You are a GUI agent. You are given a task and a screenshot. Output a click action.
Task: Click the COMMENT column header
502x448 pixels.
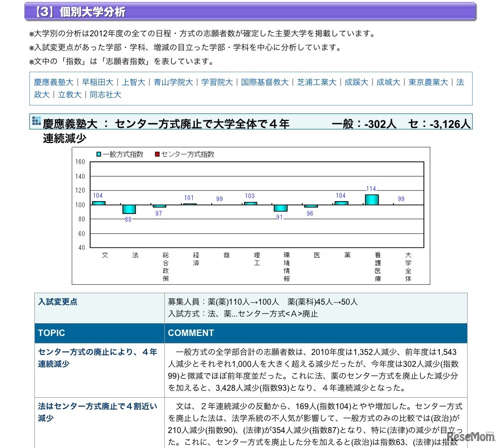click(191, 333)
